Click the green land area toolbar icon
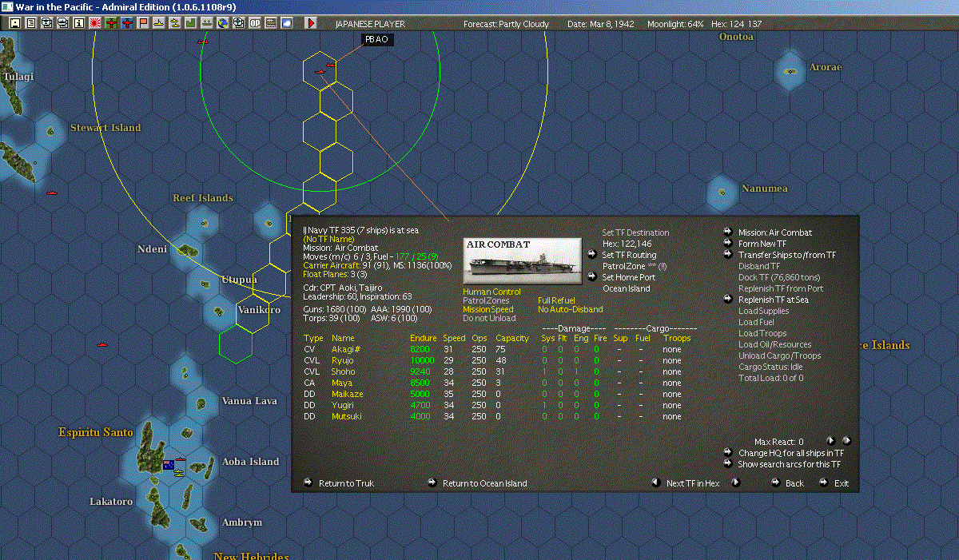This screenshot has height=560, width=959. (190, 23)
